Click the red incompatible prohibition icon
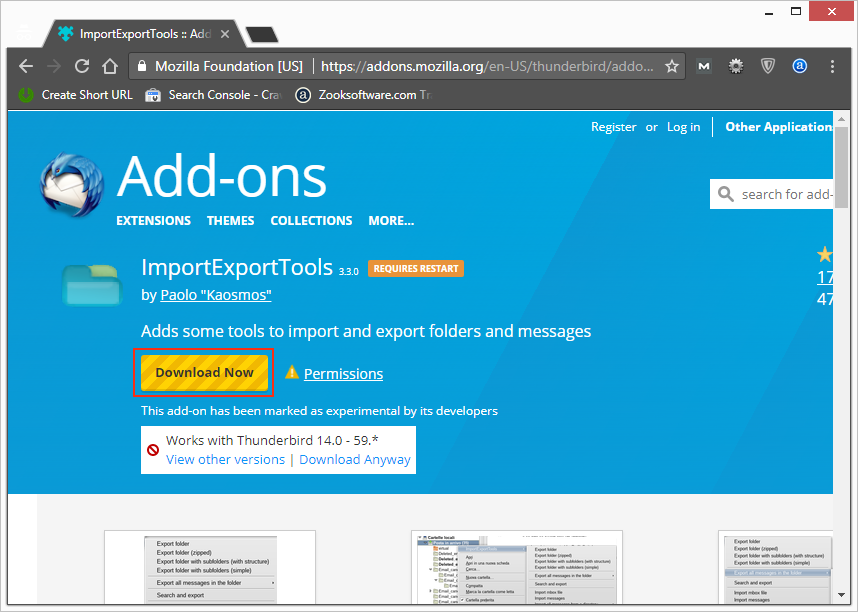Viewport: 858px width, 612px height. coord(153,450)
